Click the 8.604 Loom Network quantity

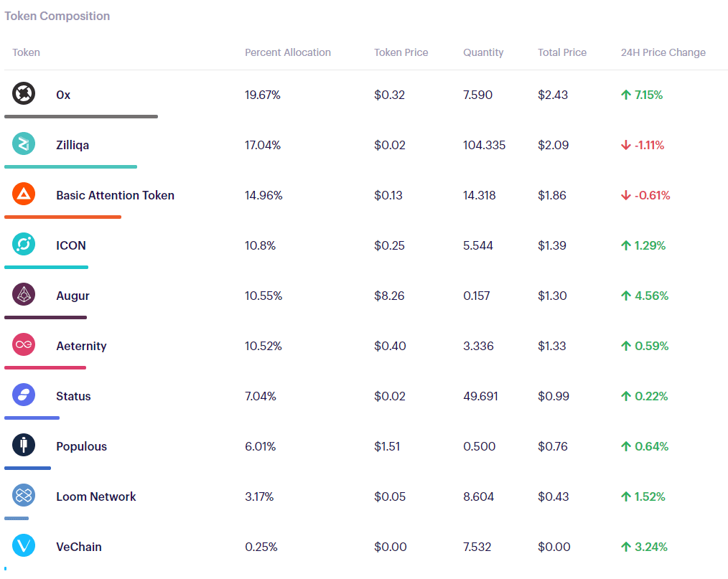(479, 496)
